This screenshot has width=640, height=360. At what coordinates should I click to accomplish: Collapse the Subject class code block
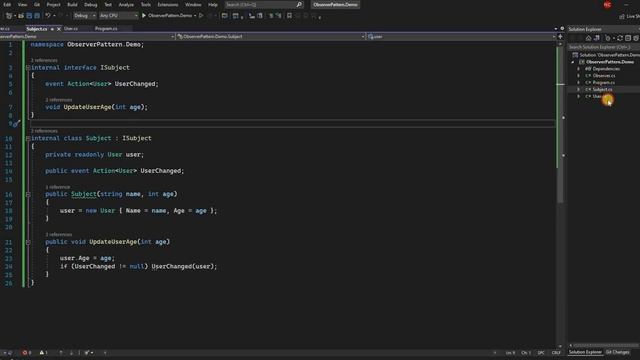coord(28,138)
